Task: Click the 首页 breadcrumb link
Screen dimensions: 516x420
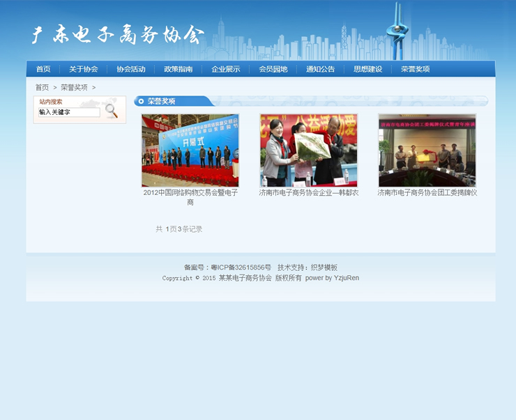Action: pyautogui.click(x=42, y=88)
